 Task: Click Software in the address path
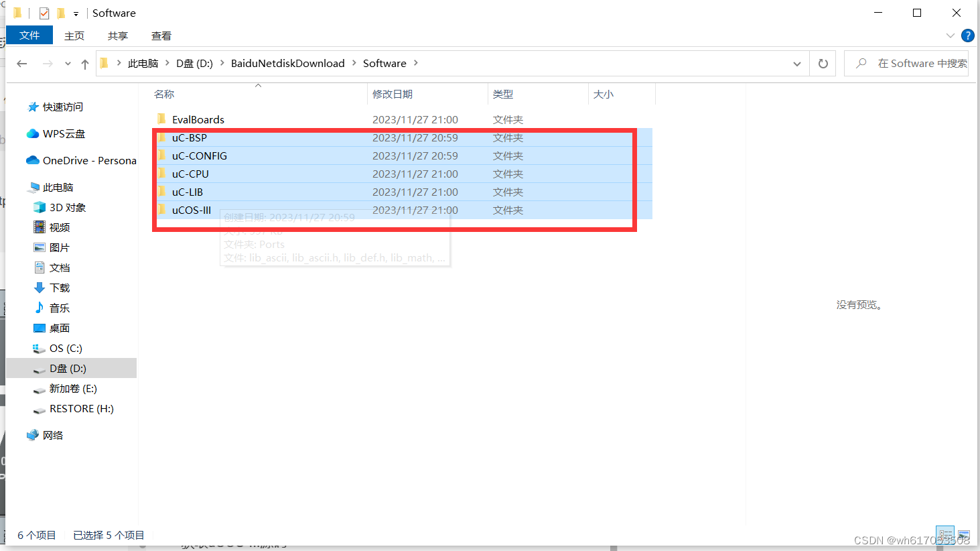pos(384,63)
